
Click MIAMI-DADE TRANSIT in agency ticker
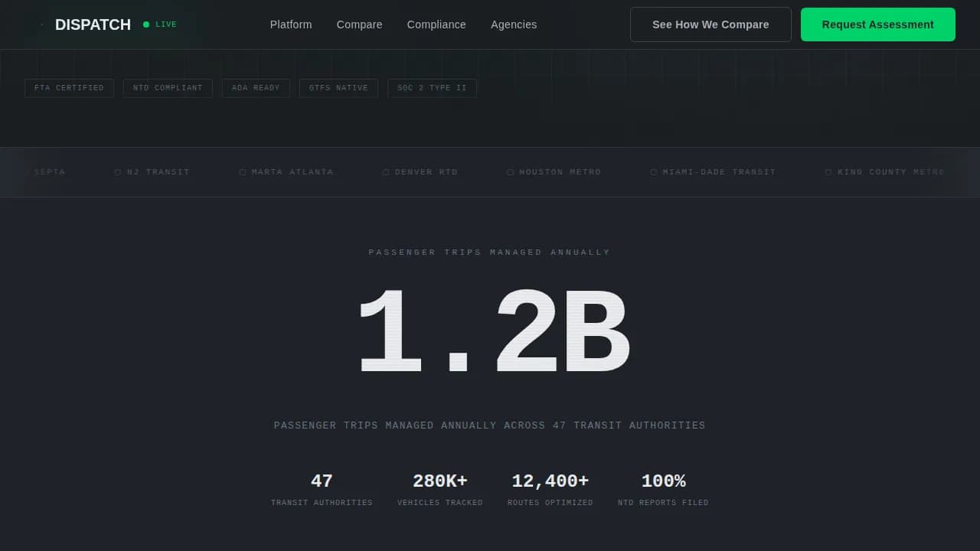coord(719,172)
